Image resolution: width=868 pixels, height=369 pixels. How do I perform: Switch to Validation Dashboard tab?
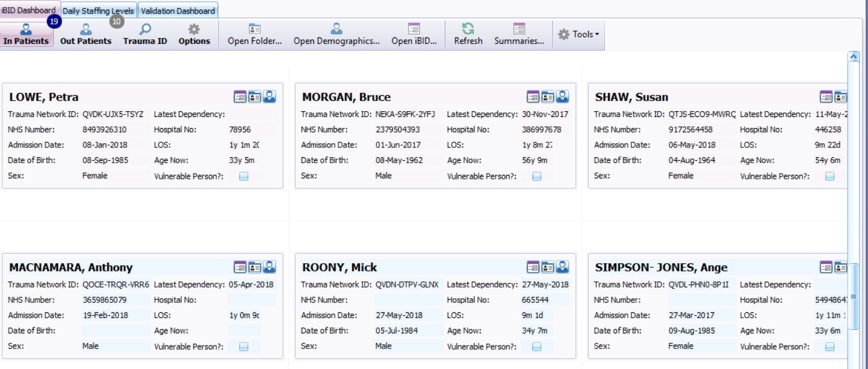click(x=178, y=11)
